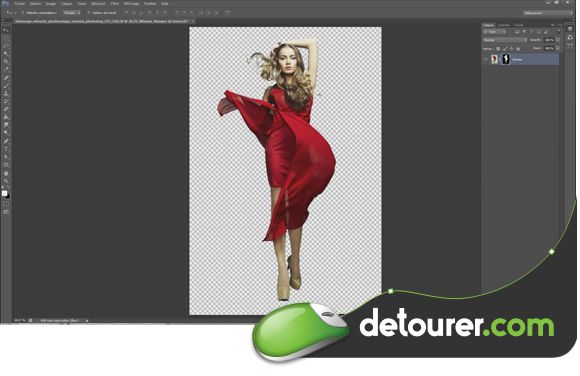The image size is (580, 376).
Task: Select the Lasso tool
Action: [x=6, y=46]
